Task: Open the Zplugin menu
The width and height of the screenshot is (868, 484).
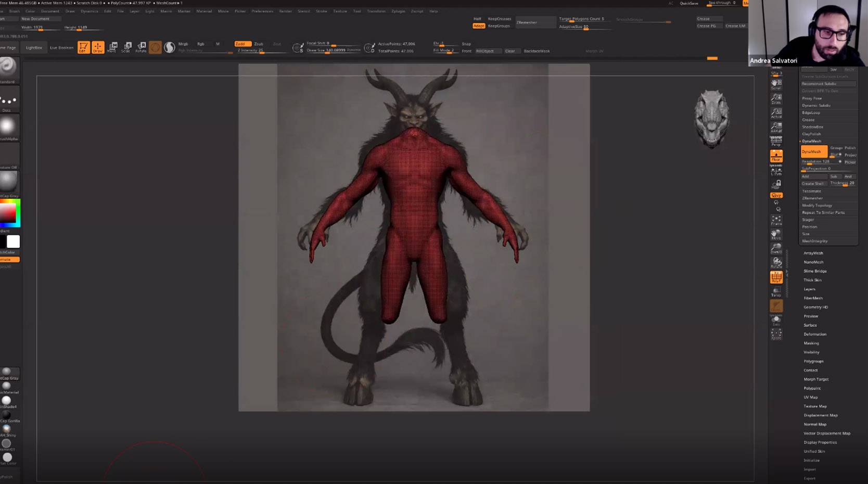Action: tap(398, 11)
